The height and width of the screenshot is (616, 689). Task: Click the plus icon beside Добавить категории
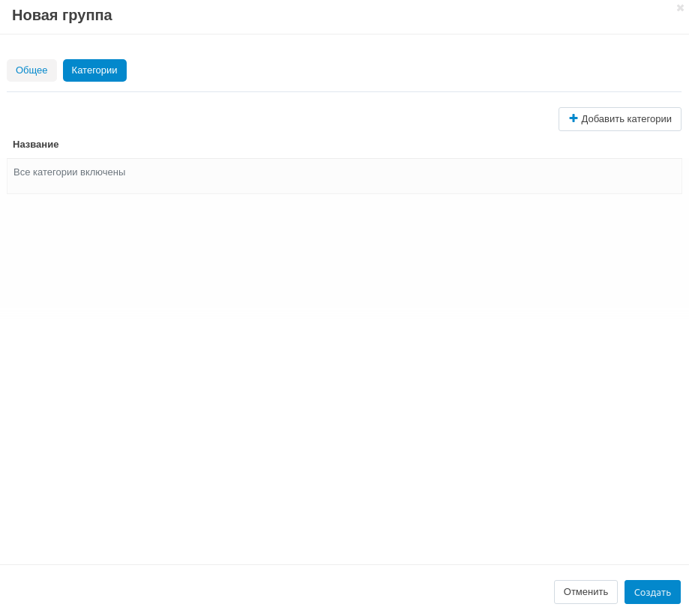574,118
